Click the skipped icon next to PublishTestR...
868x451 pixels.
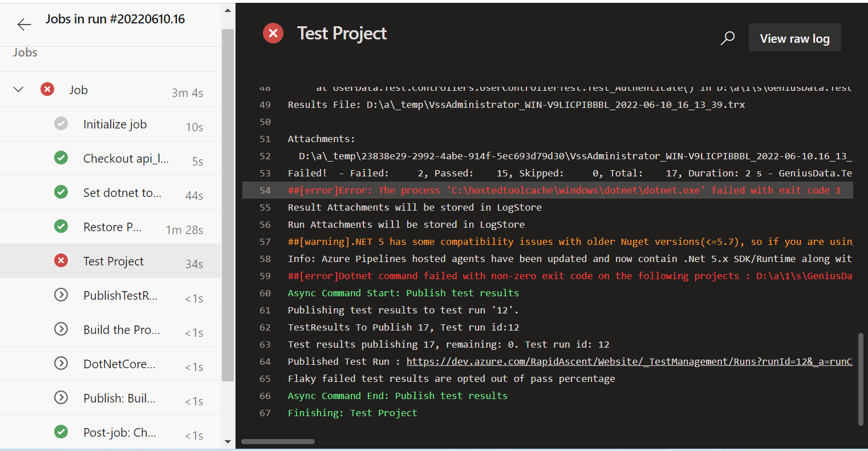(x=61, y=295)
